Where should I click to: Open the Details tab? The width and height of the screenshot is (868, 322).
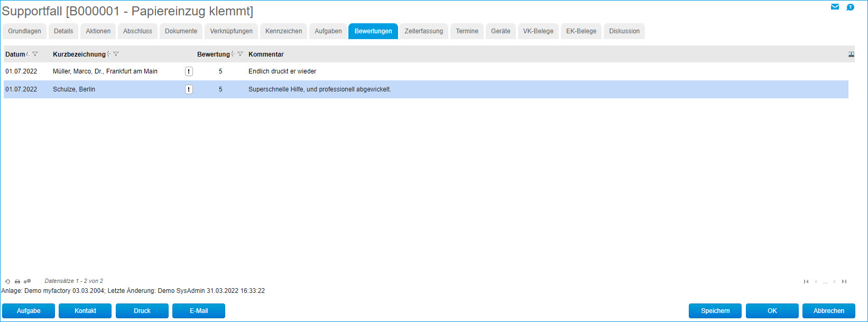pyautogui.click(x=63, y=31)
